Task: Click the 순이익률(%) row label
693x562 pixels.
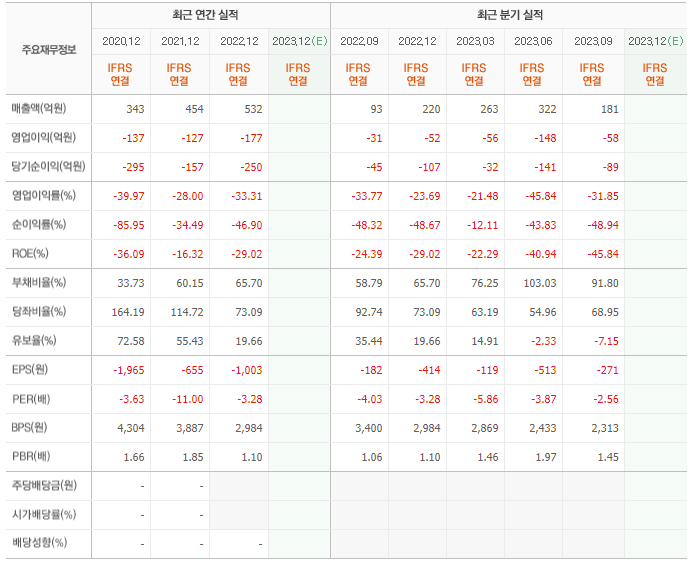Action: tap(39, 224)
